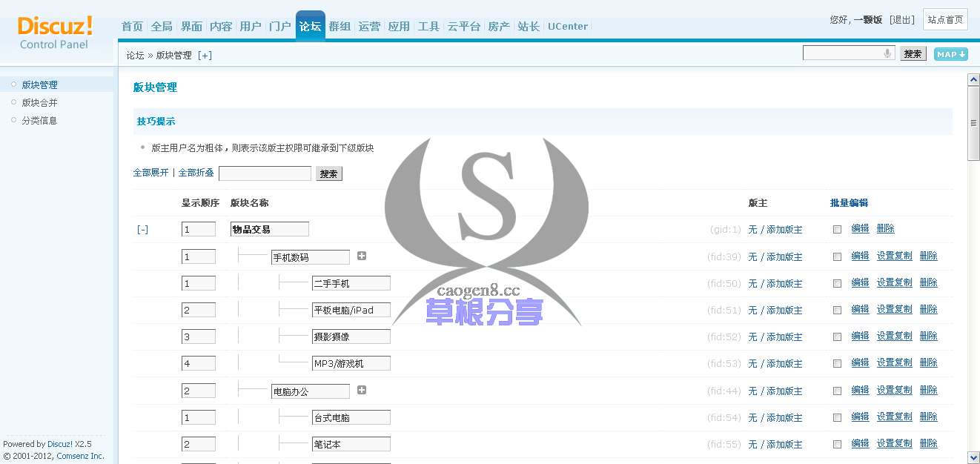Click 全部展开 to expand all forums
The image size is (980, 464).
tap(149, 173)
